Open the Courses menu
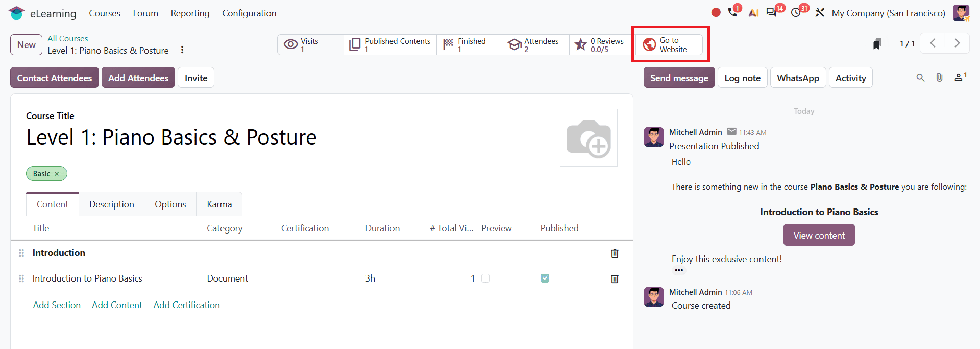The width and height of the screenshot is (980, 349). click(x=105, y=13)
